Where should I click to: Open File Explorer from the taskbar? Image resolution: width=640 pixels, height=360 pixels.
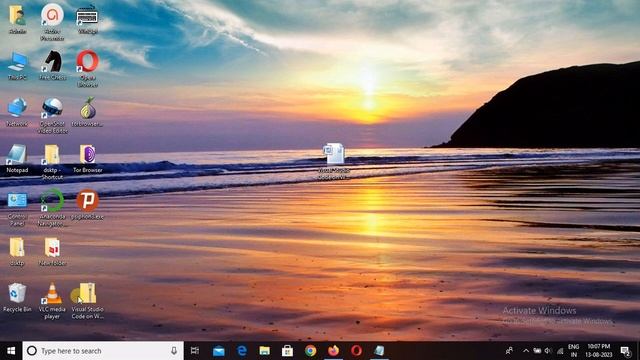(x=264, y=351)
